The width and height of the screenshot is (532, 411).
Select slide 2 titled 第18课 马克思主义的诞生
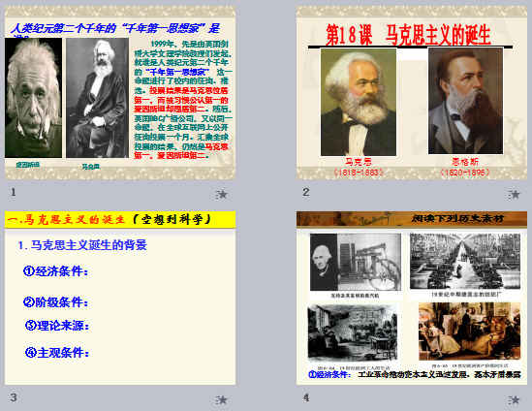pos(412,92)
